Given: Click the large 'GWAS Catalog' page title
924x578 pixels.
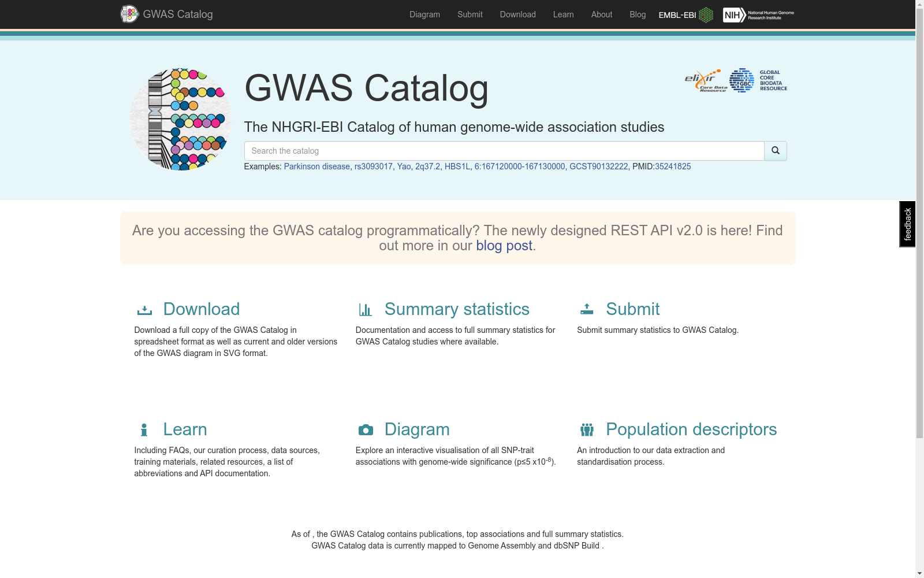Looking at the screenshot, I should click(366, 88).
